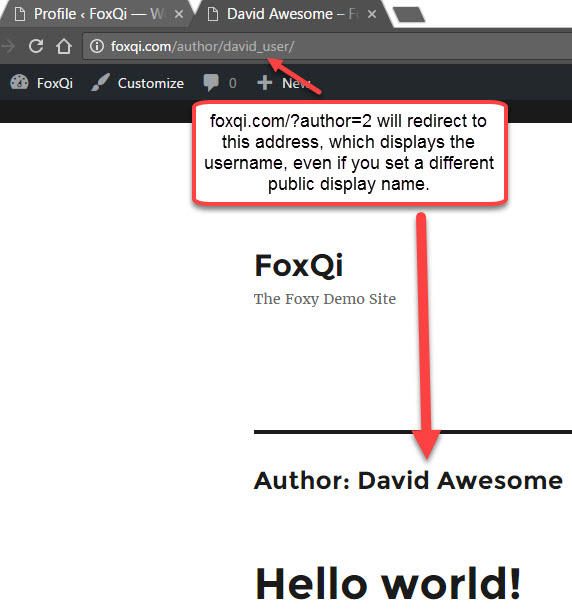Image resolution: width=572 pixels, height=610 pixels.
Task: Open the FoxQi admin bar menu label
Action: coord(55,83)
